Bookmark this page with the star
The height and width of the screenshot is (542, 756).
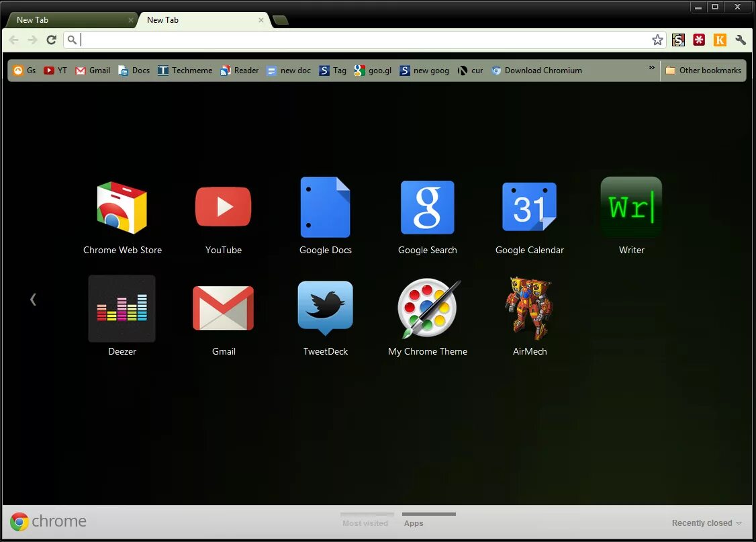(x=657, y=40)
